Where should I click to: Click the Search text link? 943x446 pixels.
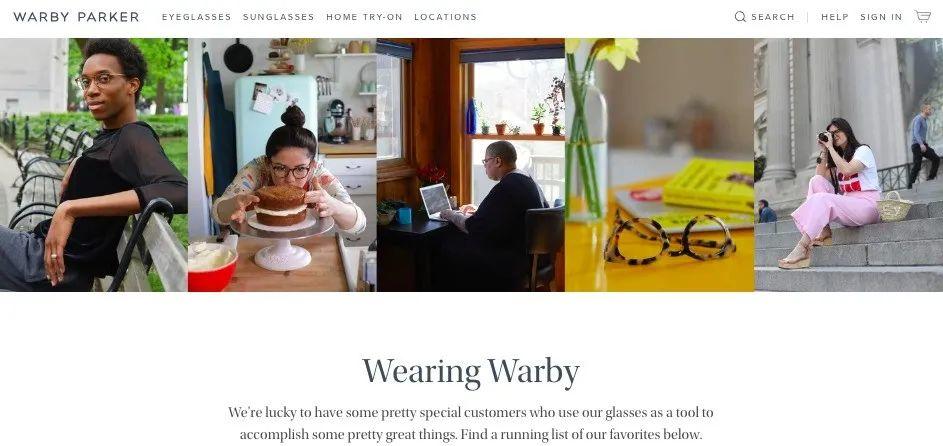[x=773, y=17]
